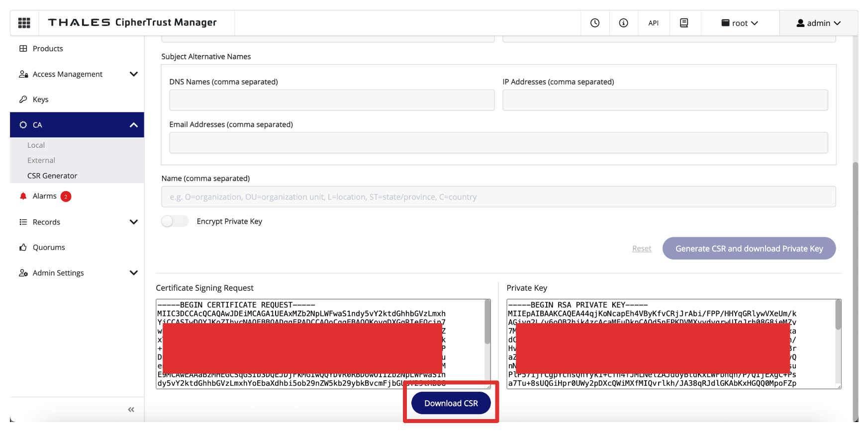The image size is (868, 432).
Task: Click the Alarms bell icon
Action: tap(23, 196)
